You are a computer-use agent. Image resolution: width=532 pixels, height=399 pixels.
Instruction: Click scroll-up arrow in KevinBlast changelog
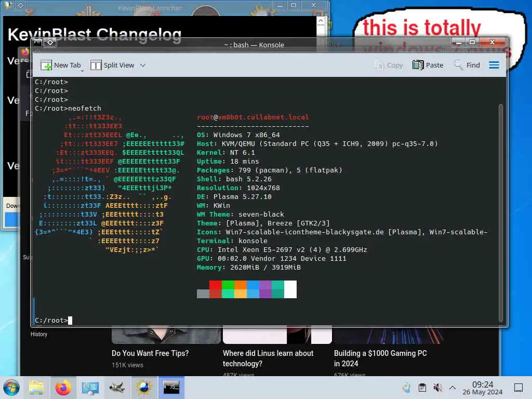pos(321,21)
